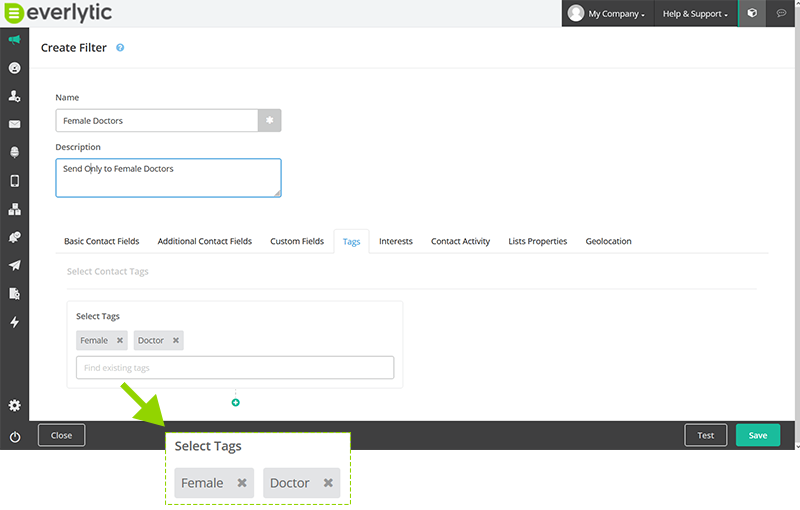The width and height of the screenshot is (800, 510).
Task: Switch to Custom Fields tab
Action: [297, 241]
